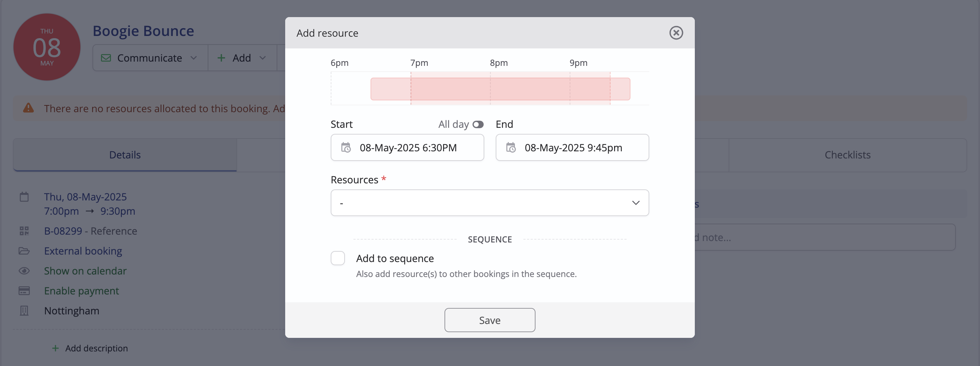The width and height of the screenshot is (980, 366).
Task: Click the Nottingham venue text
Action: coord(71,311)
